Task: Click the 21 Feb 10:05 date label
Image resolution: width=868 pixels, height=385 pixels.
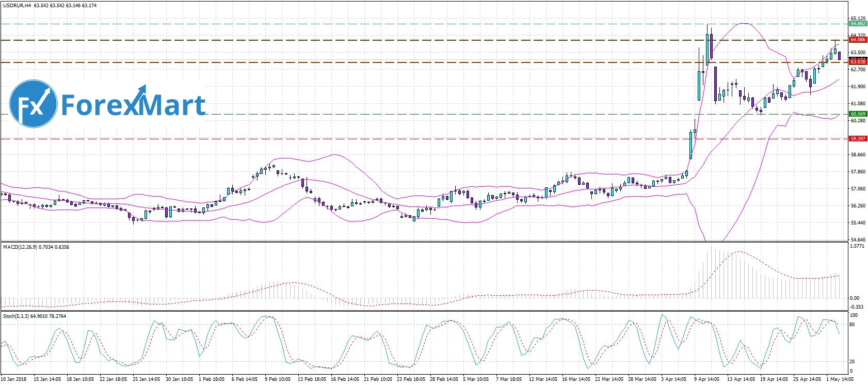Action: (x=378, y=379)
